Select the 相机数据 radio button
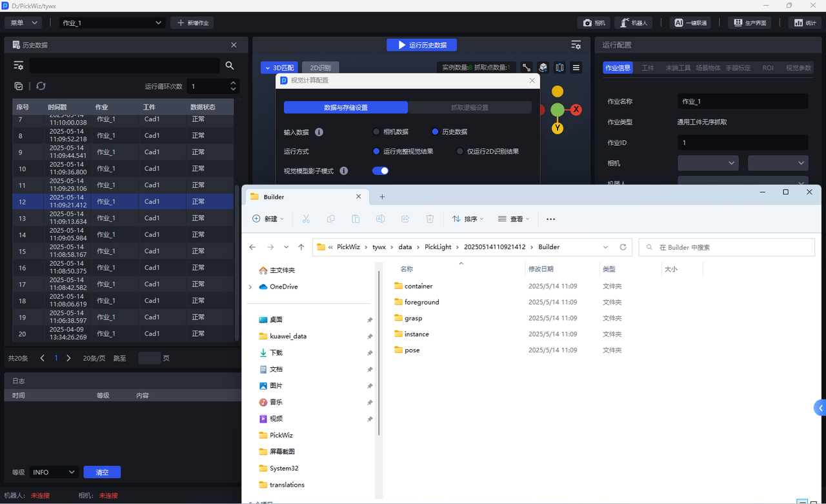Screen dimensions: 826x504 (x=376, y=132)
